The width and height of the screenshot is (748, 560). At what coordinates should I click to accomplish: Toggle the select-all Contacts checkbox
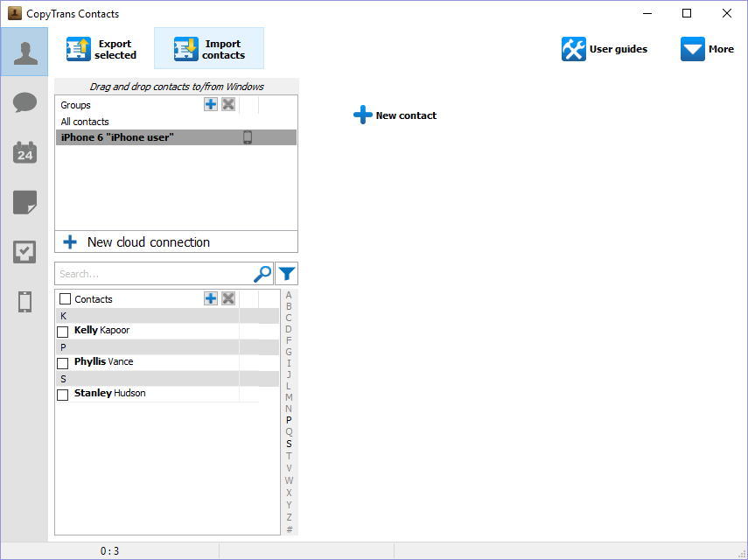point(65,299)
